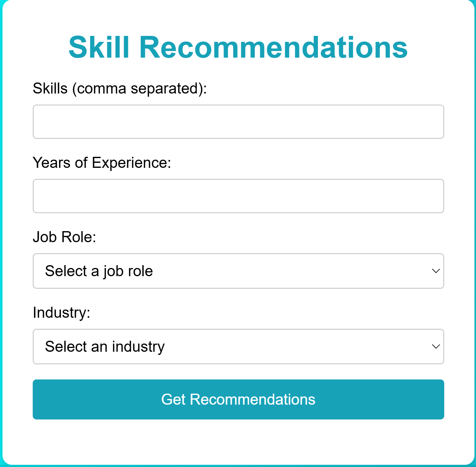Image resolution: width=476 pixels, height=467 pixels.
Task: Click the chevron arrow on Industry select
Action: [x=436, y=346]
